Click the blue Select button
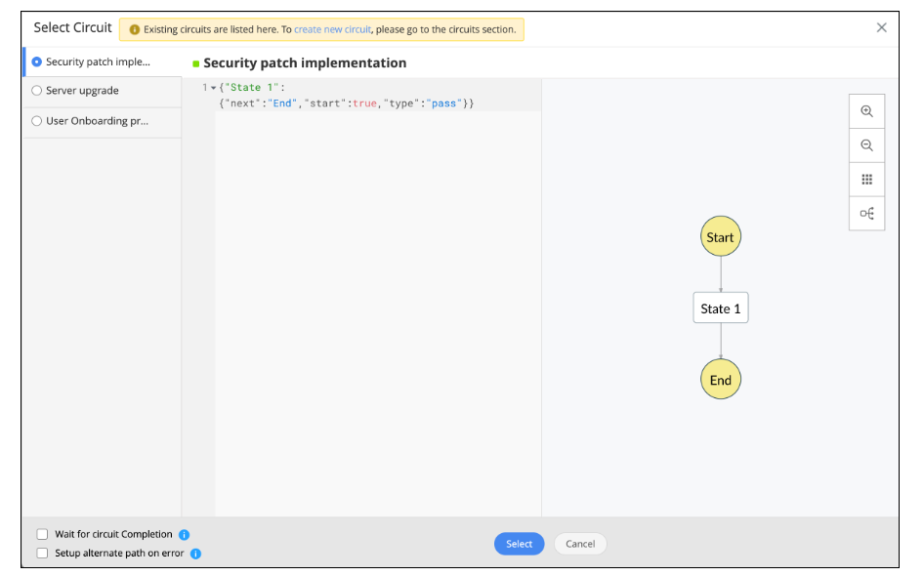This screenshot has height=576, width=924. point(519,544)
